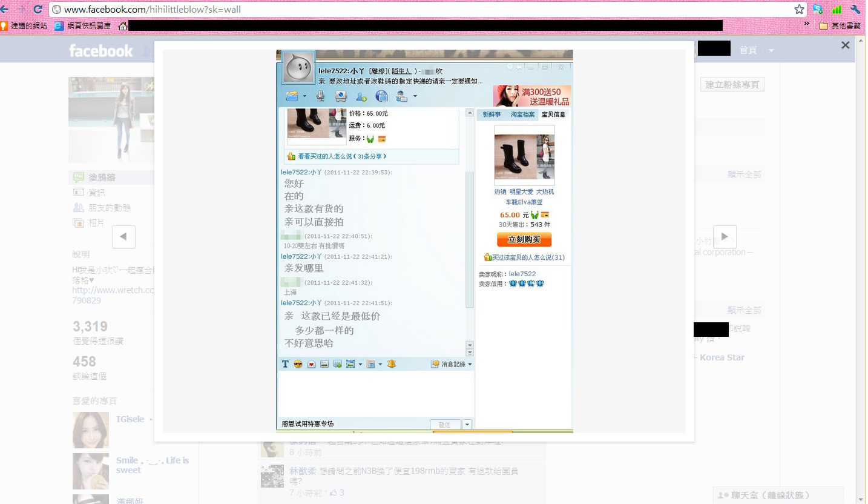The image size is (868, 504).
Task: Open dropdown arrow beside the calculator icon
Action: [380, 364]
